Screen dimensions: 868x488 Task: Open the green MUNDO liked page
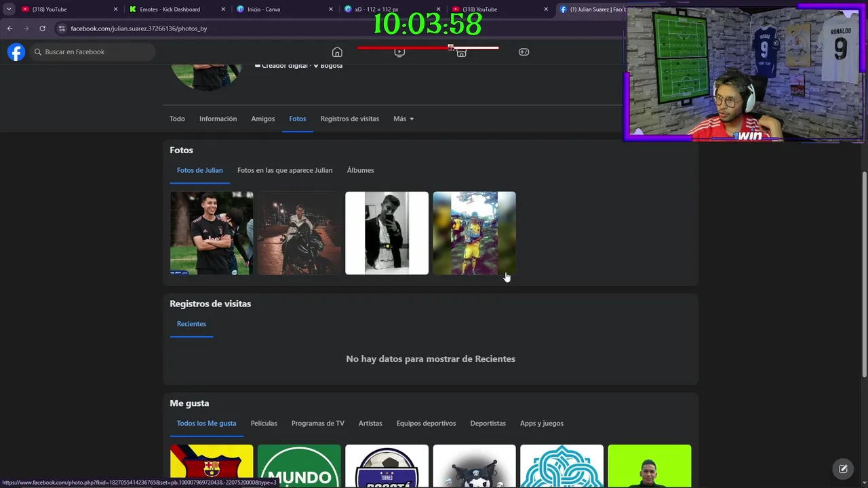(299, 466)
